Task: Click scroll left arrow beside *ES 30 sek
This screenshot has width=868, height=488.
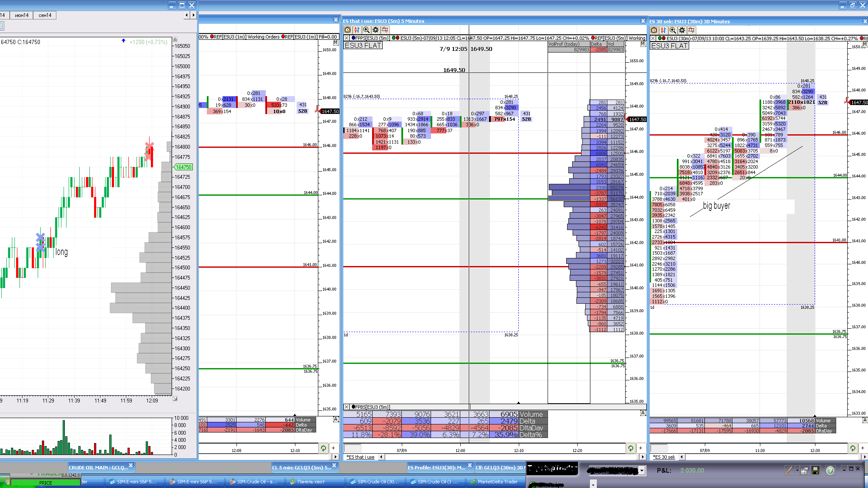Action: click(x=682, y=457)
